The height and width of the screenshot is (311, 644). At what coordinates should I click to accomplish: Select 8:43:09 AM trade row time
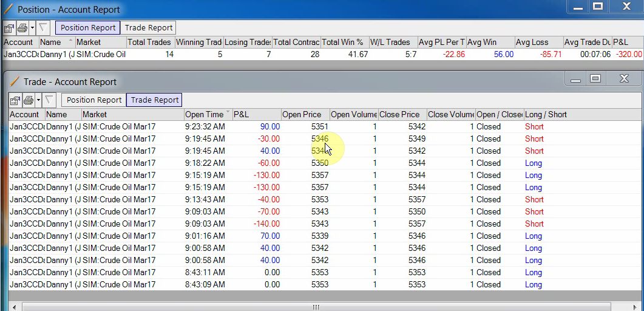click(205, 285)
